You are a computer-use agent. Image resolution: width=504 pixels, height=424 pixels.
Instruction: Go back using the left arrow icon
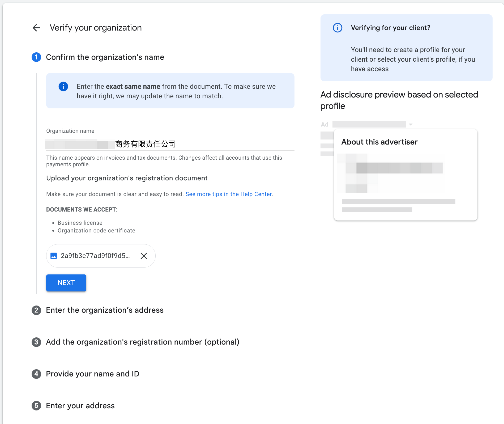[36, 28]
